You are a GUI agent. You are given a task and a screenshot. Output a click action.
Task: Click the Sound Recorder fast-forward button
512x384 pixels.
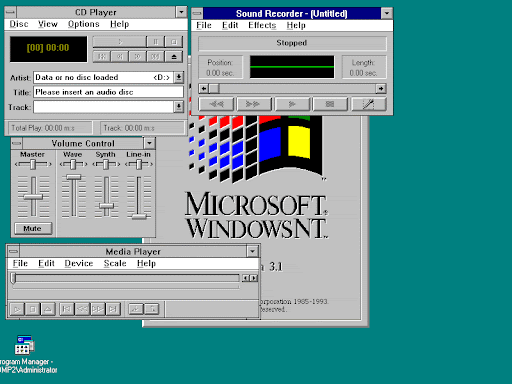pos(254,104)
